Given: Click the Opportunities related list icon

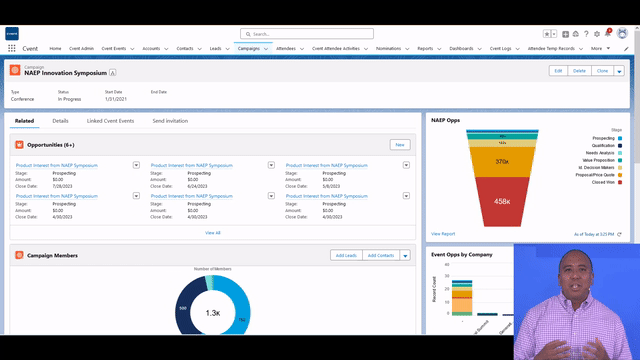Looking at the screenshot, I should click(19, 145).
